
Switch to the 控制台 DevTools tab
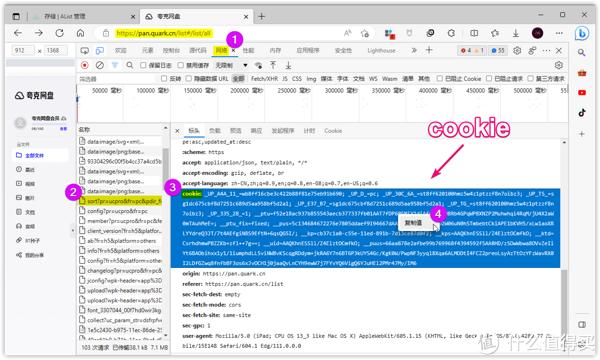(x=171, y=50)
